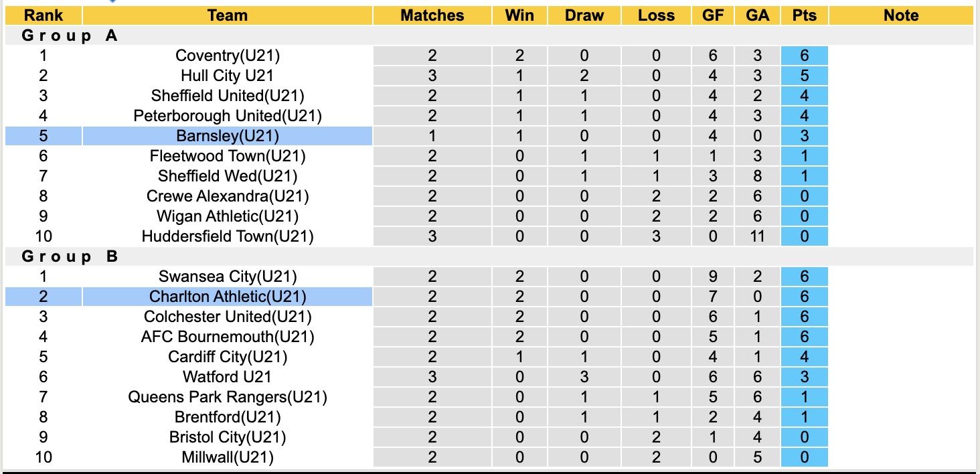
Task: Click the Watford U21 team name
Action: pyautogui.click(x=228, y=377)
